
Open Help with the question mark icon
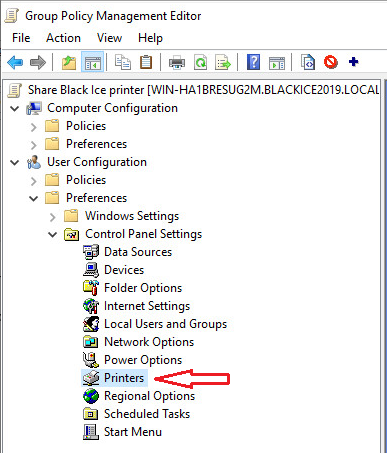[x=253, y=62]
